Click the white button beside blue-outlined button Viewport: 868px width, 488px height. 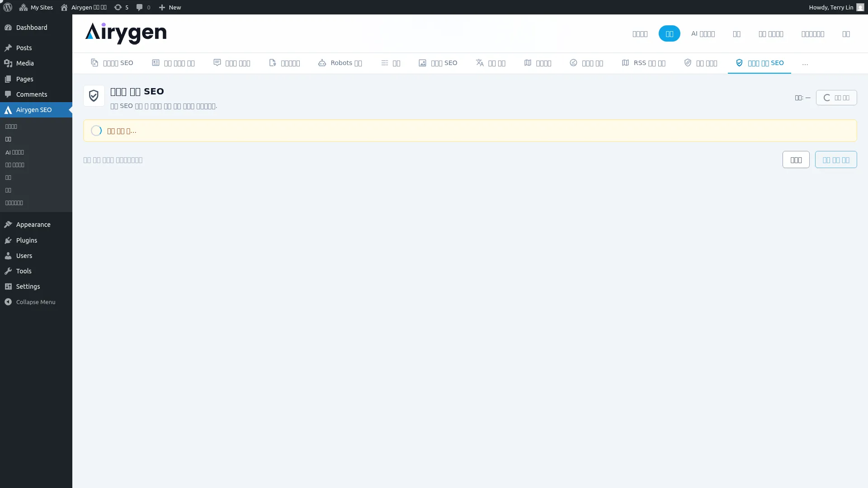click(796, 160)
